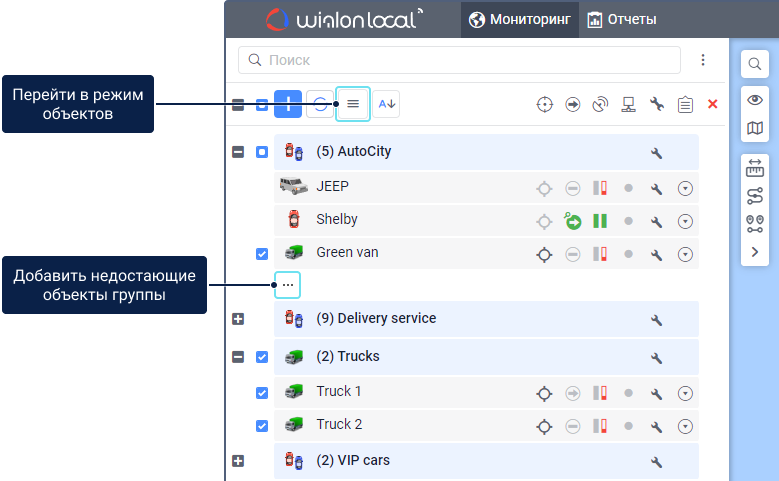Screen dimensions: 779x481
Task: Click the stopped-state icon for Green van
Action: [573, 255]
